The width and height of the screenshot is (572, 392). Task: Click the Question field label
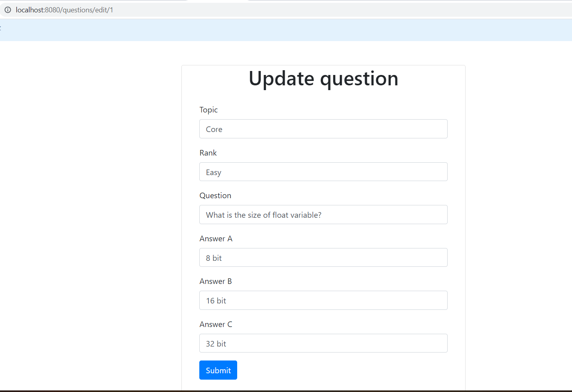click(215, 195)
